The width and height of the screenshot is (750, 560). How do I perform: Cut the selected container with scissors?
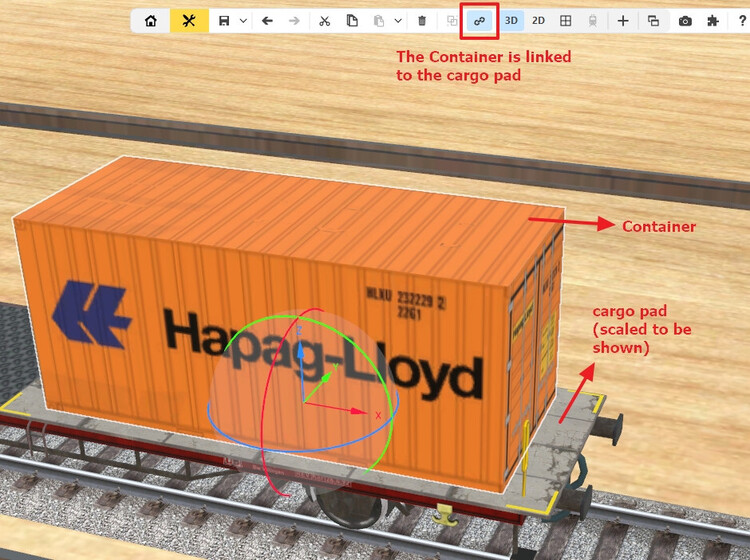coord(325,21)
